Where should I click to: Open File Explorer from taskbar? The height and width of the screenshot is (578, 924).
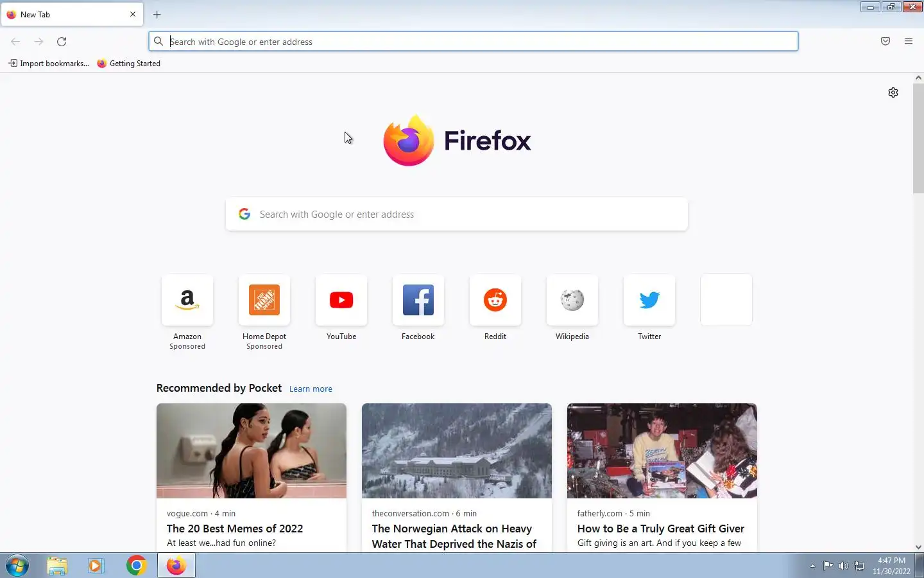pyautogui.click(x=57, y=566)
